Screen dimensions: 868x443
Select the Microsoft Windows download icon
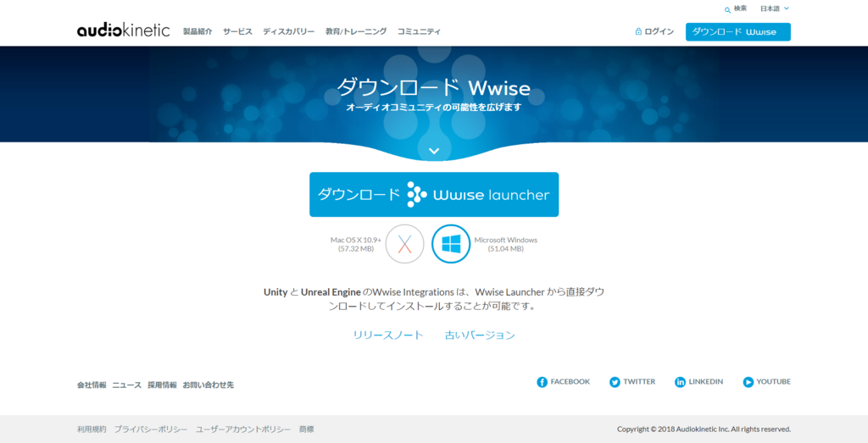coord(451,244)
